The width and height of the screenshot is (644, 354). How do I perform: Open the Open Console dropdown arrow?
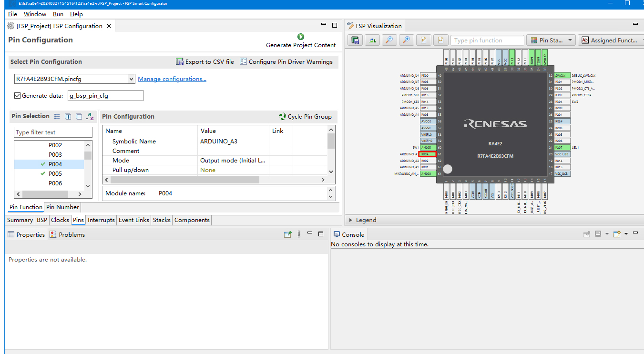click(x=626, y=234)
